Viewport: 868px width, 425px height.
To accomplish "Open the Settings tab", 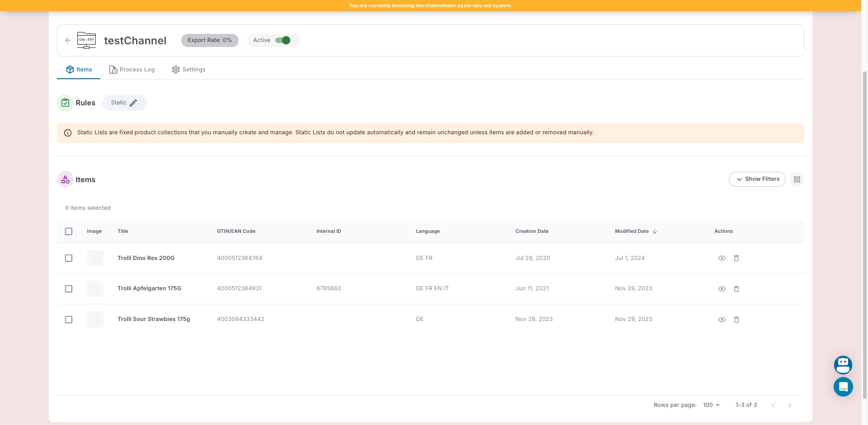I will [189, 70].
